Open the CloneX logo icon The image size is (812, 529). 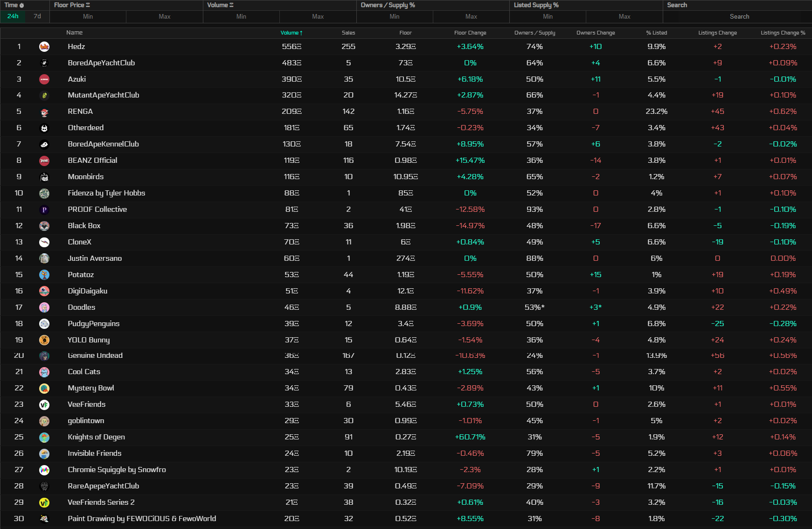tap(44, 242)
